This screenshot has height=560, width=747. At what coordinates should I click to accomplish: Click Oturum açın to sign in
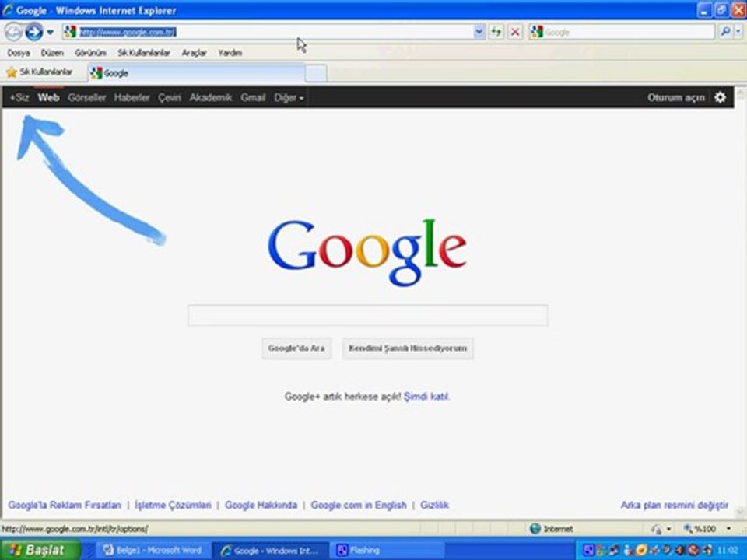(x=675, y=98)
